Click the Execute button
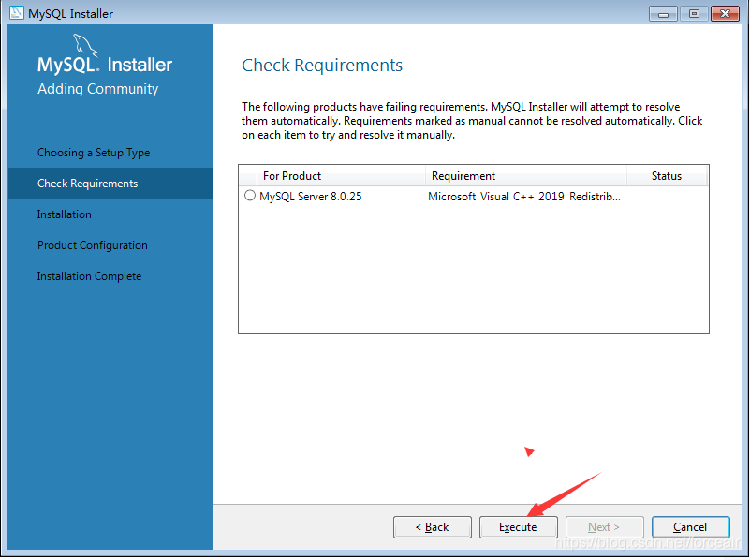This screenshot has height=560, width=750. pos(518,527)
